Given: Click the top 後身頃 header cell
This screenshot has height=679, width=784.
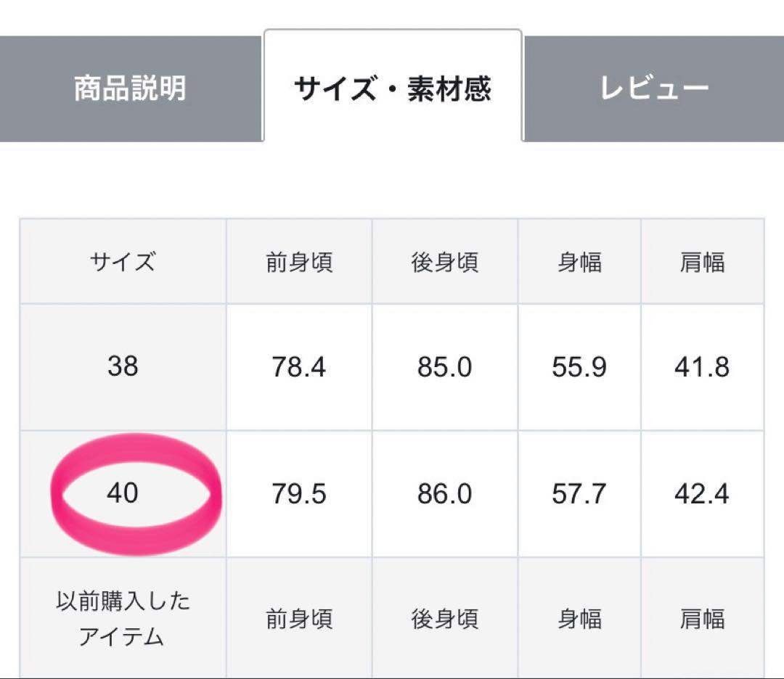Looking at the screenshot, I should [445, 261].
